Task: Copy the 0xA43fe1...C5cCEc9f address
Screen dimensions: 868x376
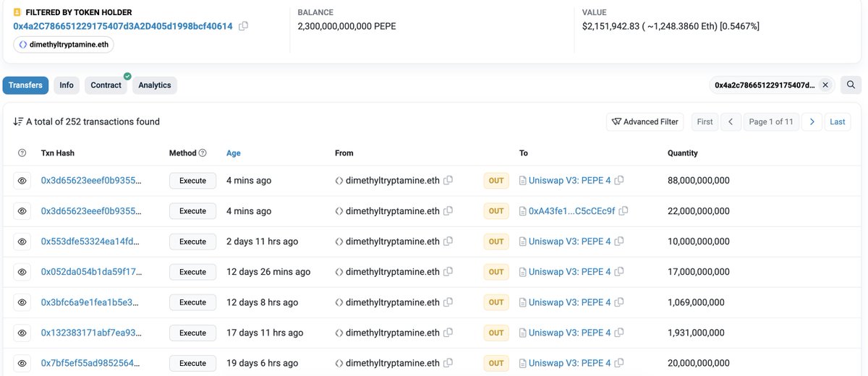Action: 624,211
